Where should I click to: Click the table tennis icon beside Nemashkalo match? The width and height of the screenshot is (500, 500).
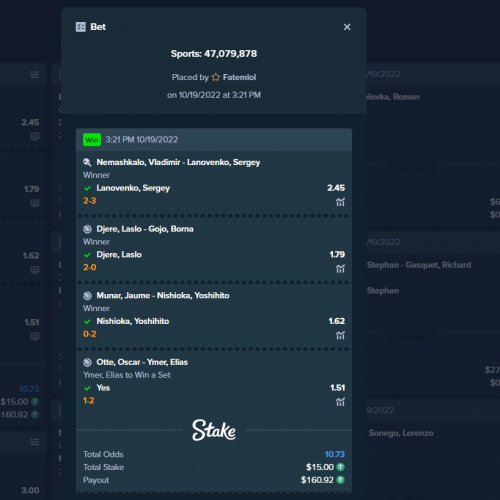(x=87, y=162)
